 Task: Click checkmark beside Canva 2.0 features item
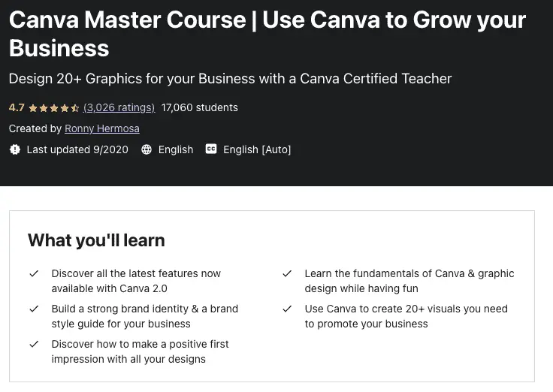click(34, 273)
